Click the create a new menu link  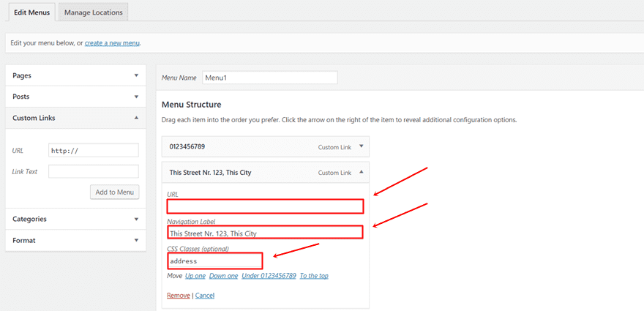coord(112,43)
